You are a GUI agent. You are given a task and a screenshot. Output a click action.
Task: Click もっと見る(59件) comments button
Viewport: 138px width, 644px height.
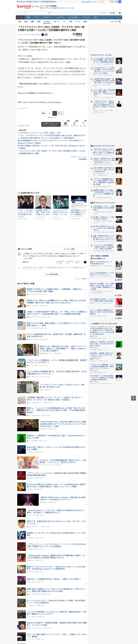(52, 274)
